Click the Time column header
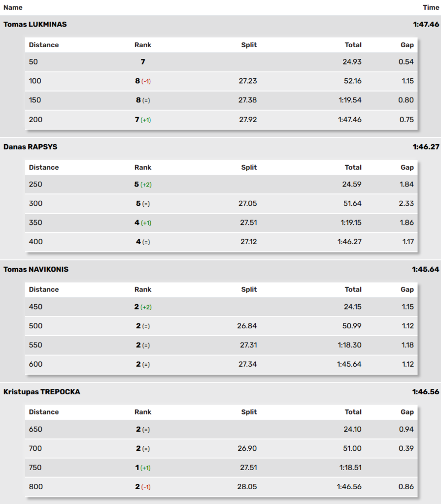 431,7
